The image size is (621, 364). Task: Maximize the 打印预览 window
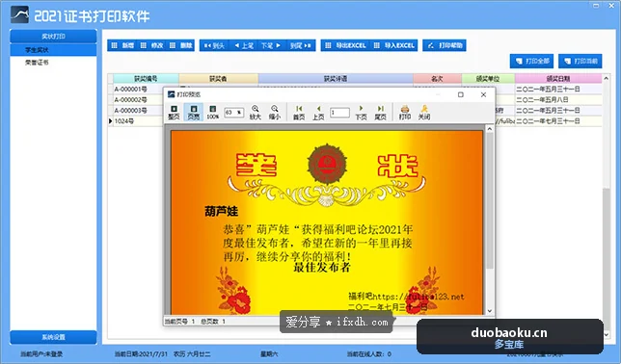[461, 94]
